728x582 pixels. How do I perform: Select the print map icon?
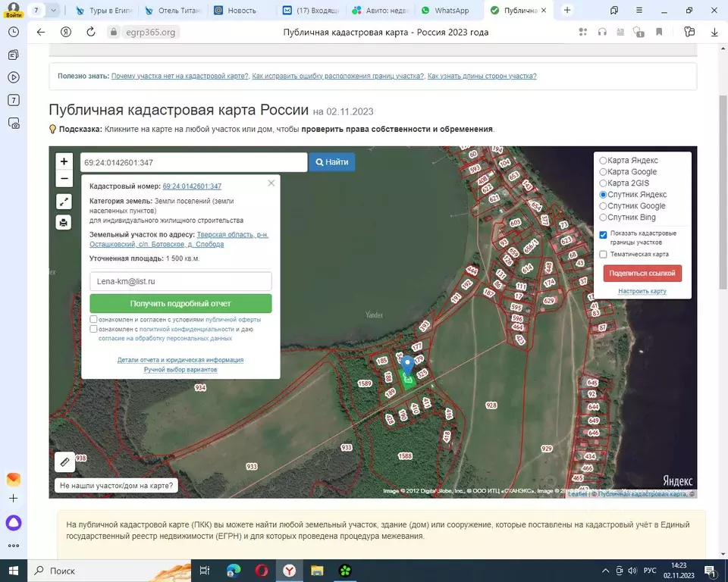coord(64,221)
